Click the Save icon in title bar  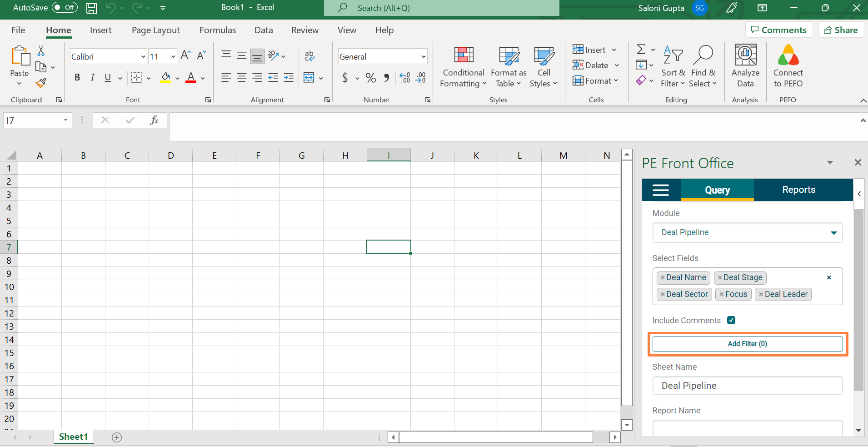tap(91, 8)
